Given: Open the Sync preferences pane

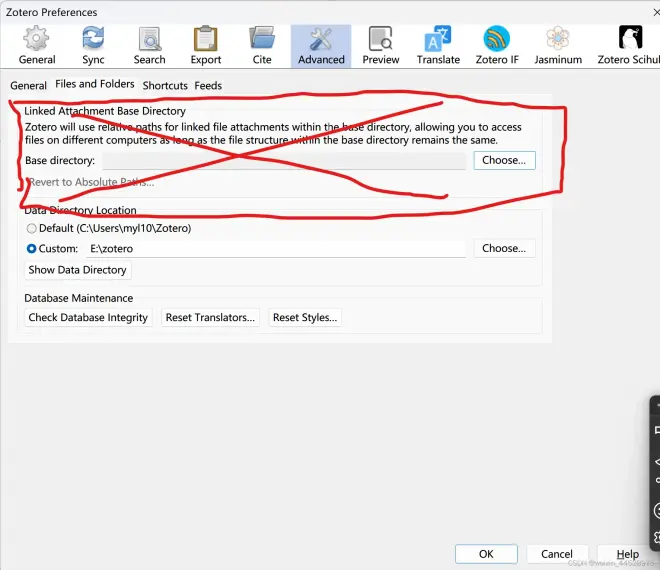Looking at the screenshot, I should click(93, 45).
